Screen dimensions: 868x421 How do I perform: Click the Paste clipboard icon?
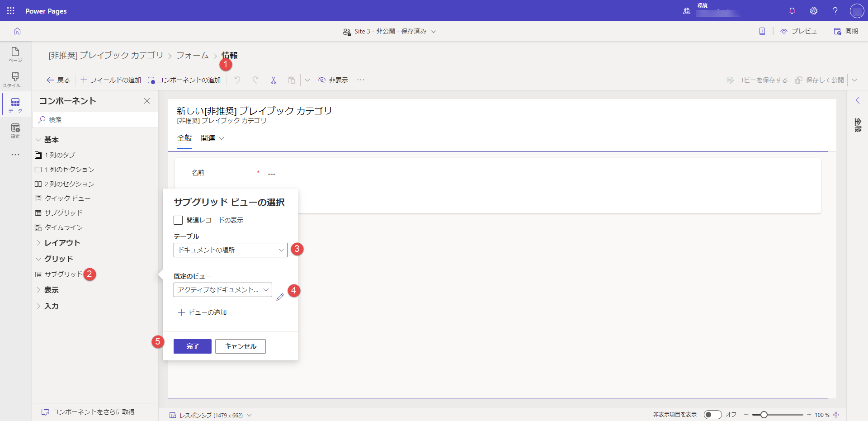292,80
